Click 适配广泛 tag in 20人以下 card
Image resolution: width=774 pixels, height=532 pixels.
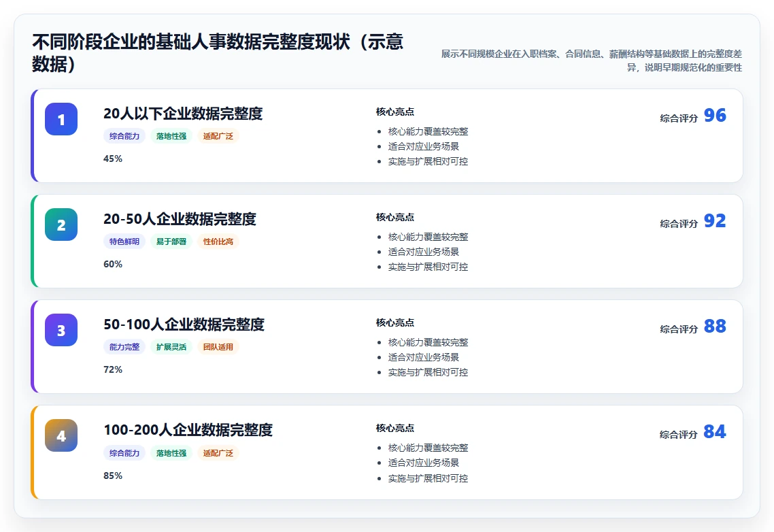click(218, 136)
